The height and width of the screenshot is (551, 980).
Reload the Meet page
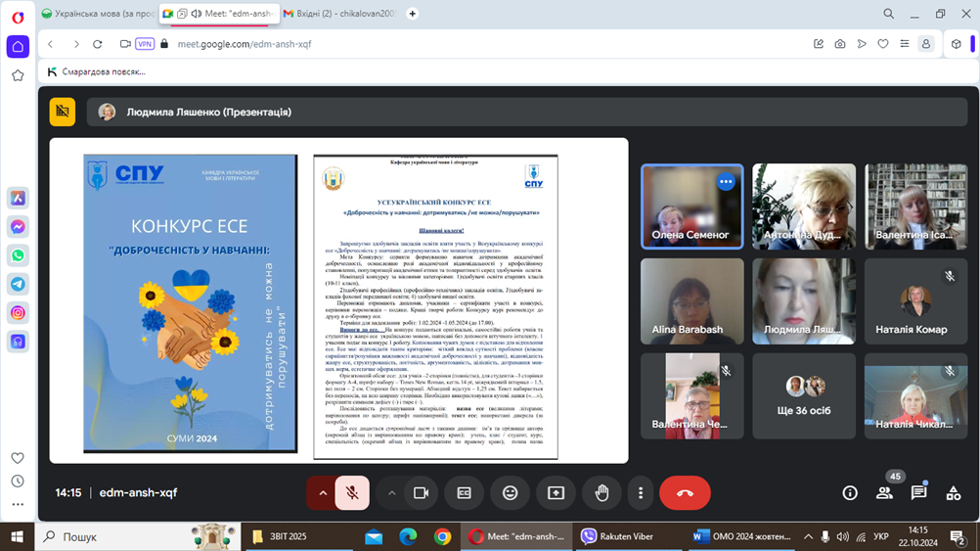click(98, 44)
